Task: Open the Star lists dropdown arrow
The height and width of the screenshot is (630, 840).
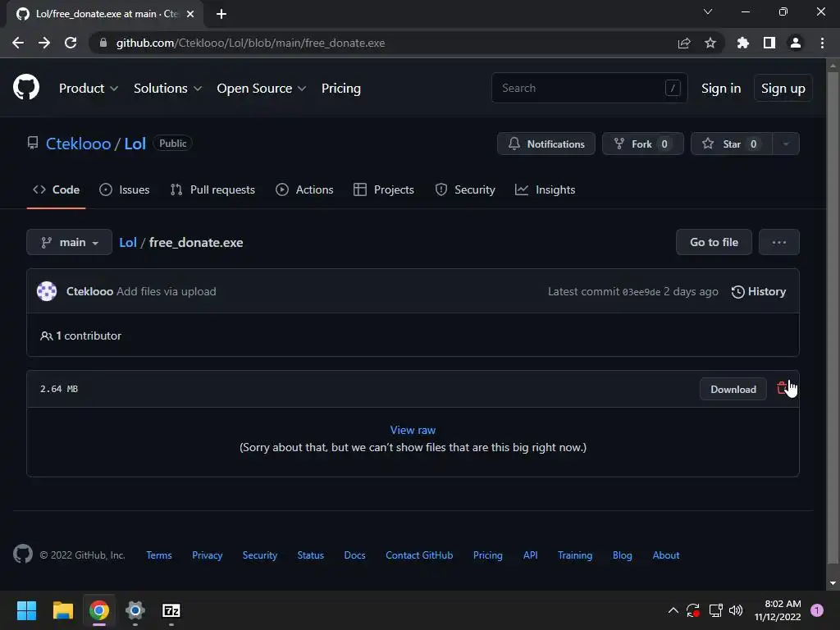Action: pyautogui.click(x=786, y=144)
